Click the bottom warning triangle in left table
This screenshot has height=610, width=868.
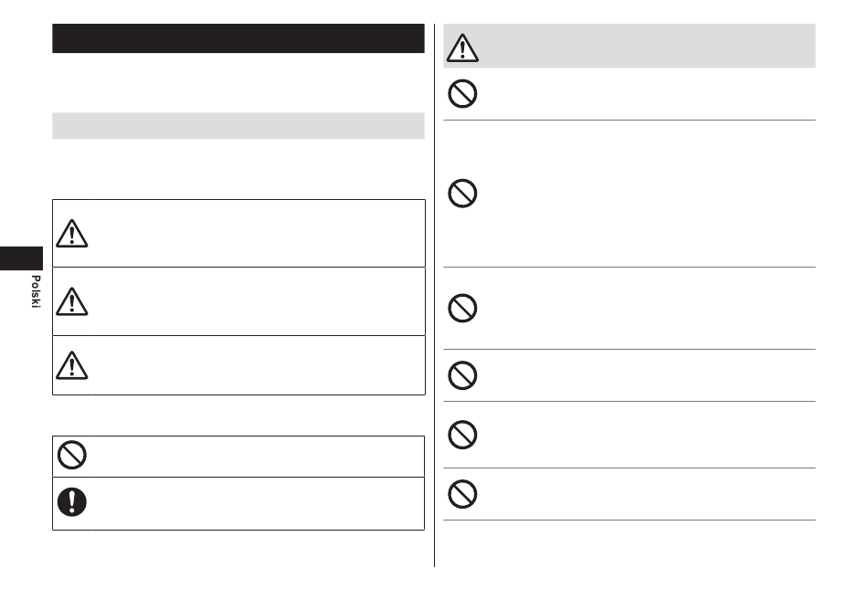72,365
